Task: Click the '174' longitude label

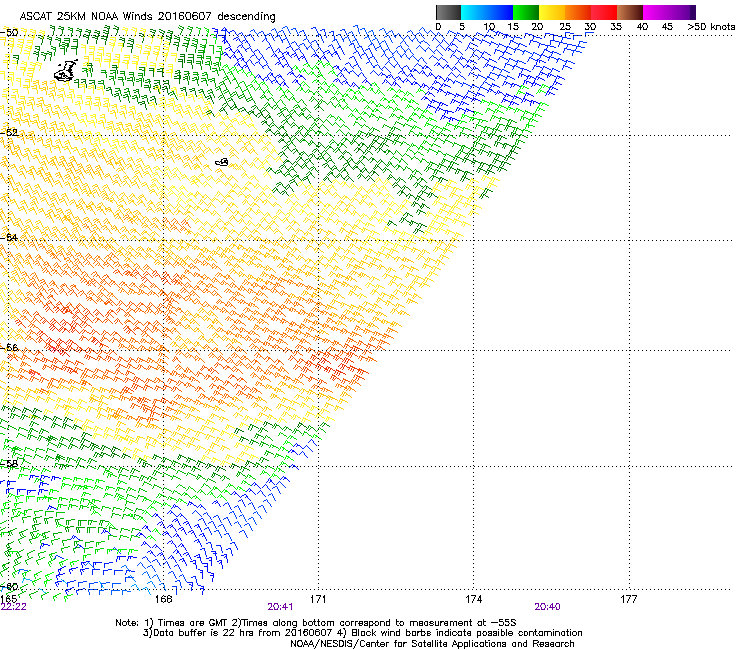Action: point(473,599)
